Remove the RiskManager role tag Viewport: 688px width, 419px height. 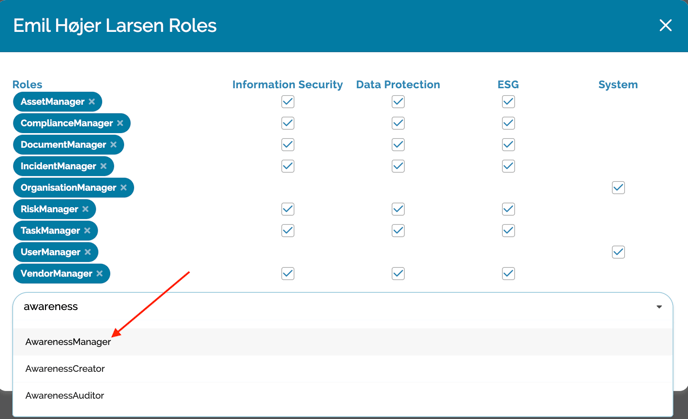tap(86, 209)
